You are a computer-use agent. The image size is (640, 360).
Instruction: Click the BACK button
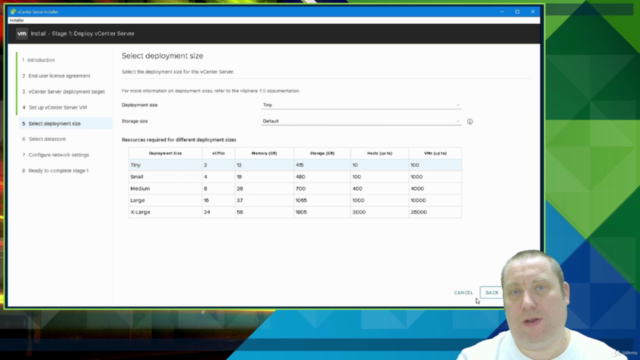pos(492,293)
